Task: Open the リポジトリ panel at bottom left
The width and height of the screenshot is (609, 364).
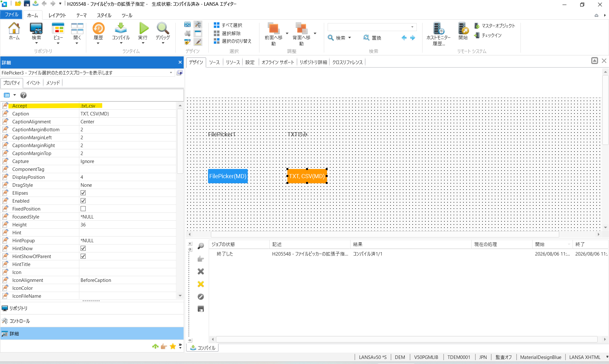Action: click(x=92, y=308)
